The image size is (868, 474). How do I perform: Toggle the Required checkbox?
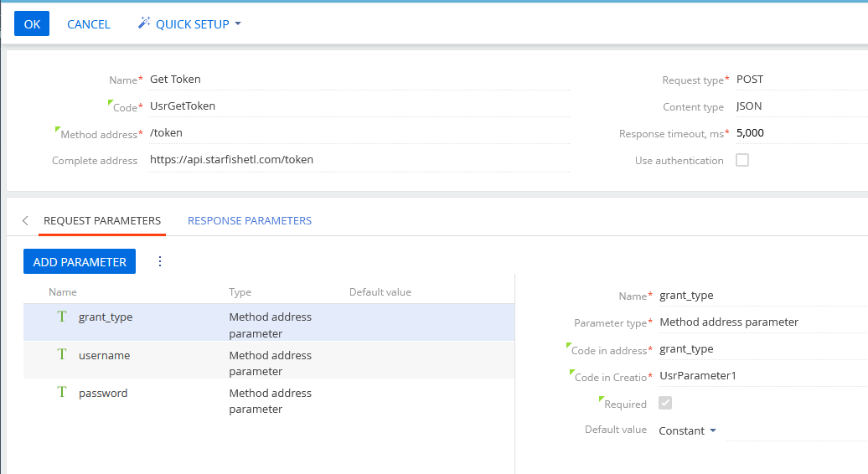point(665,403)
